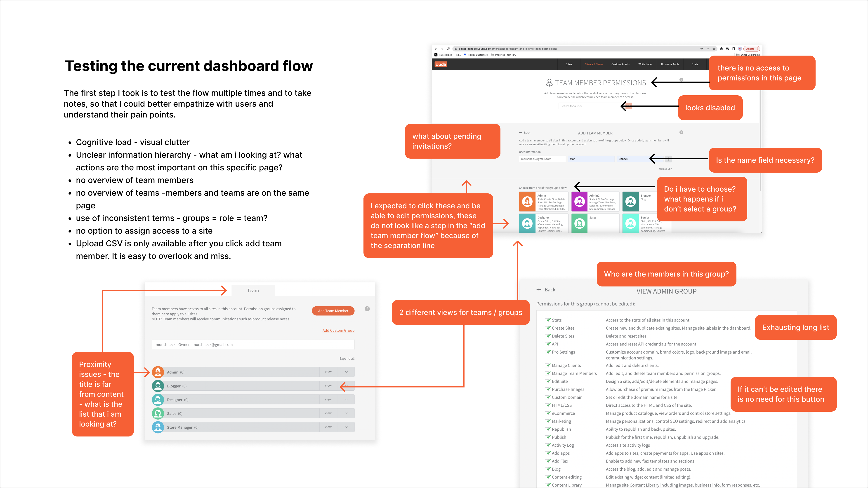Screen dimensions: 868x488
Task: Click the Admin avatar in team list
Action: (x=158, y=372)
